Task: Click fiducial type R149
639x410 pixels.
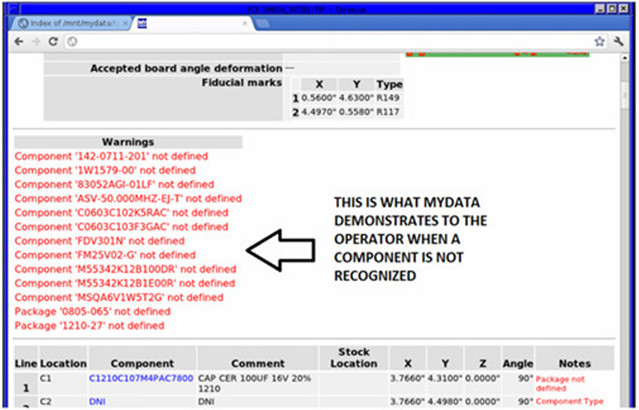Action: tap(388, 98)
